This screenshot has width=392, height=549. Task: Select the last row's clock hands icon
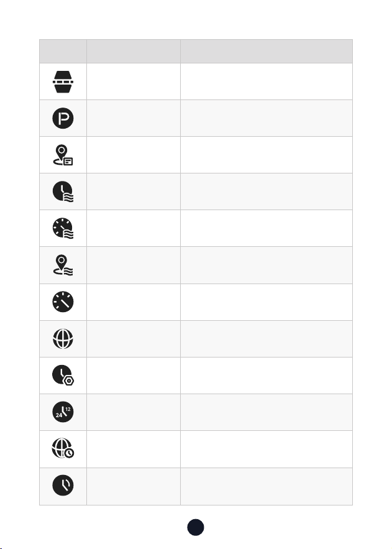click(63, 486)
